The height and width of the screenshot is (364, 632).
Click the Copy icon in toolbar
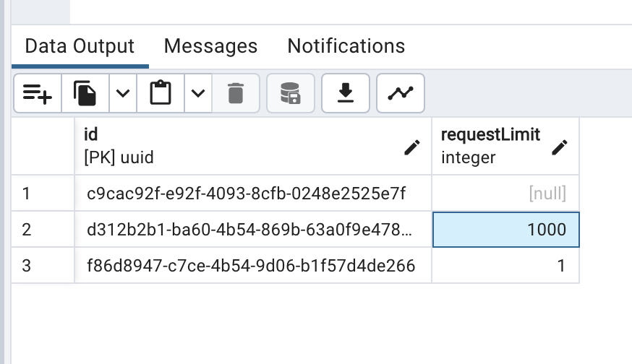pos(85,93)
